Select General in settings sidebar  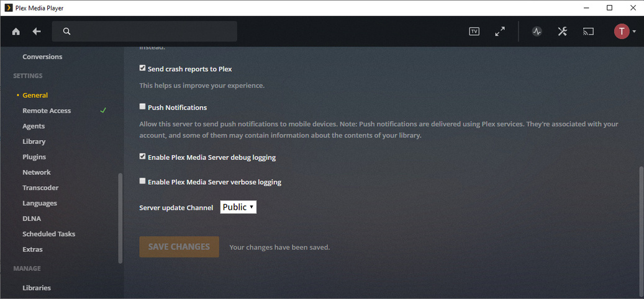pyautogui.click(x=35, y=95)
